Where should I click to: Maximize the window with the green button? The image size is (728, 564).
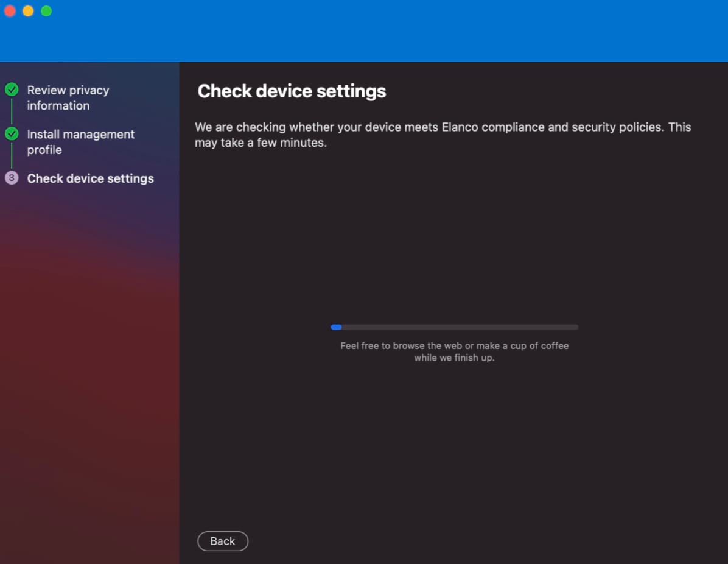pyautogui.click(x=46, y=11)
